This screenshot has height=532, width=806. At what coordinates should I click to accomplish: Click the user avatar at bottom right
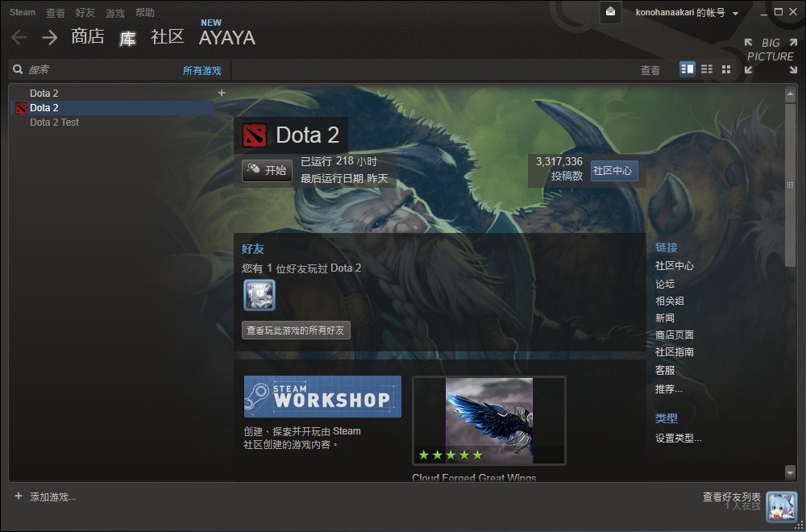click(781, 506)
